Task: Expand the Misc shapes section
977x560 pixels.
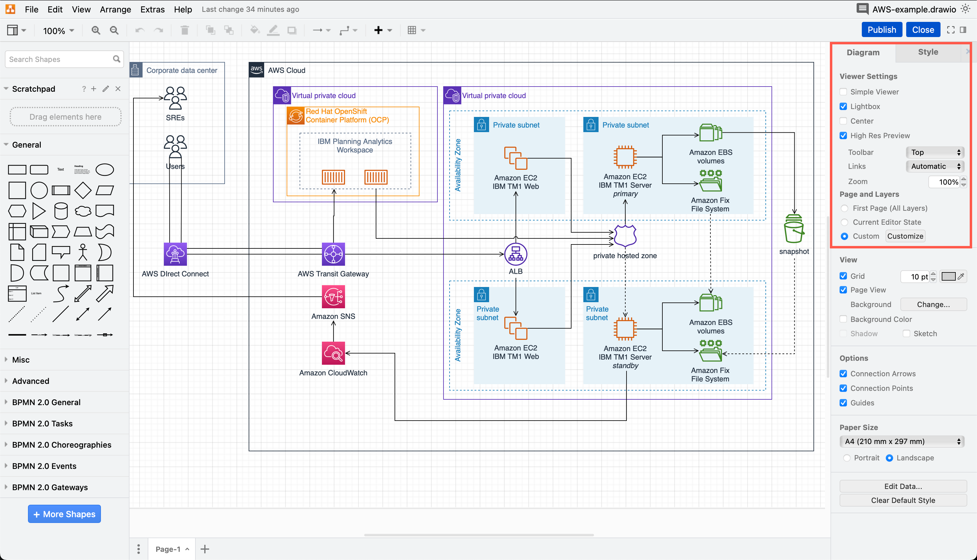Action: click(x=20, y=360)
